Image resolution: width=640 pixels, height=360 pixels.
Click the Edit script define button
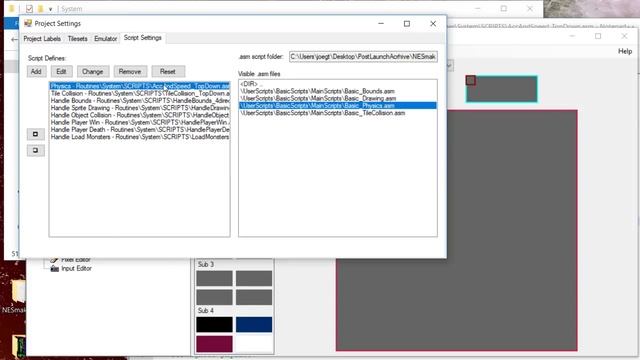coord(61,71)
